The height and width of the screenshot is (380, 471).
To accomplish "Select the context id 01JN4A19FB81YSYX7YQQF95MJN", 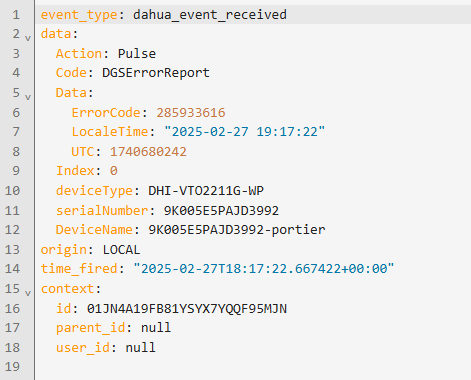I will [187, 309].
